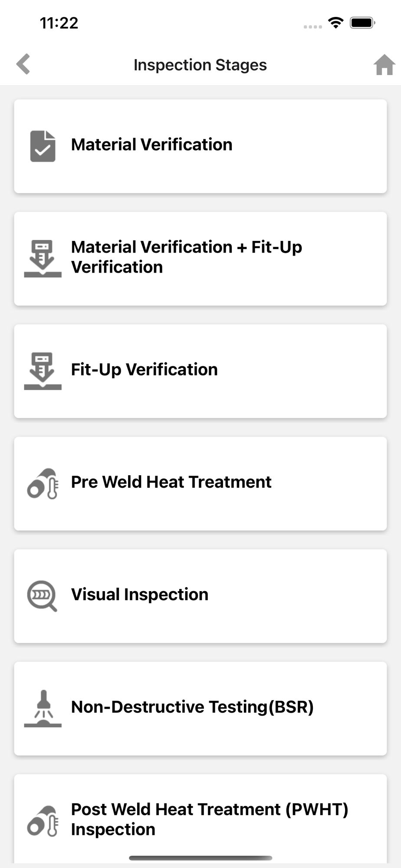Image resolution: width=401 pixels, height=868 pixels.
Task: Tap the back chevron arrow
Action: (23, 64)
